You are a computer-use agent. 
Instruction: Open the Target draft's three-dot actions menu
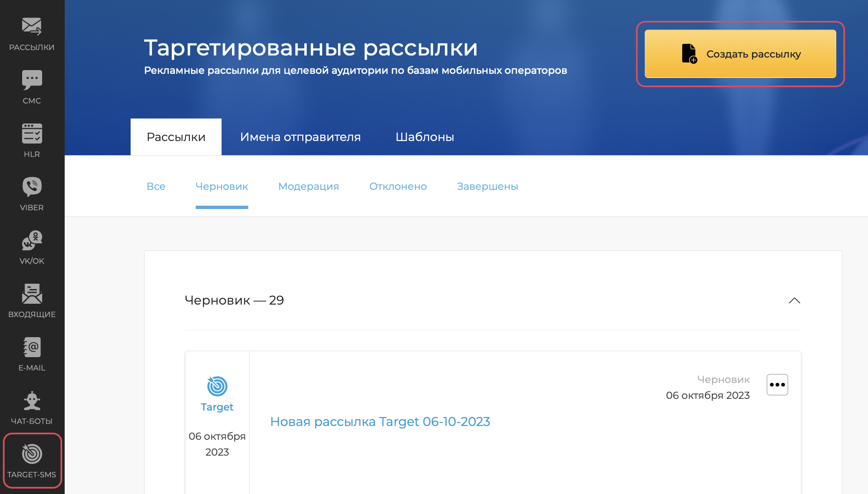pos(777,385)
